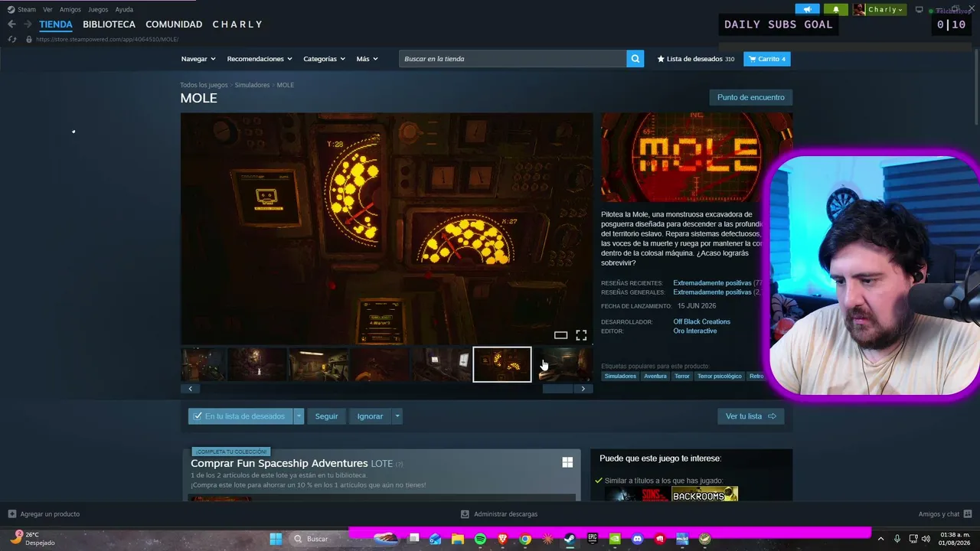The image size is (980, 551).
Task: Open developer Off Black Creations link
Action: point(701,321)
